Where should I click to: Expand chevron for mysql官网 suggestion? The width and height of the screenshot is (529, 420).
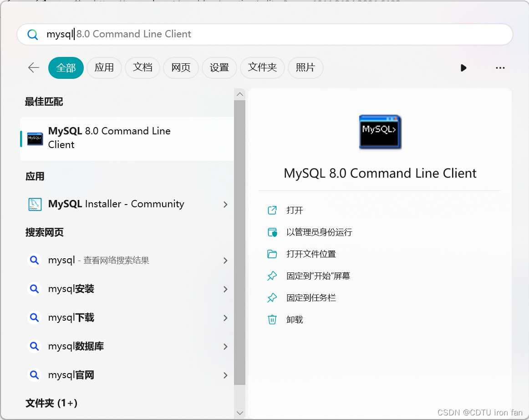pyautogui.click(x=225, y=375)
